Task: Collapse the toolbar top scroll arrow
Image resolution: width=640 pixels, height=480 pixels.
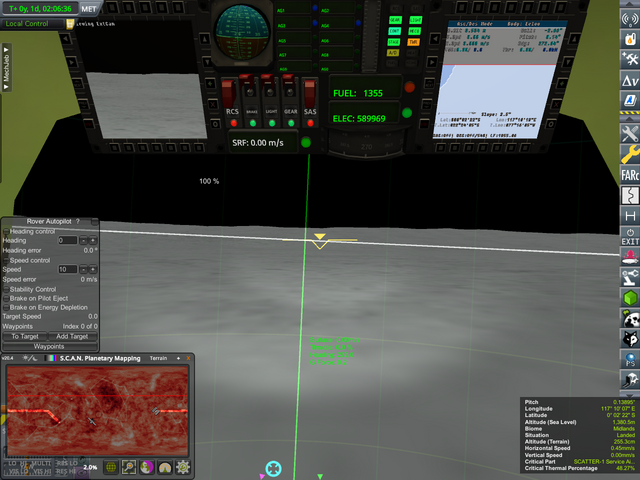Action: (629, 4)
